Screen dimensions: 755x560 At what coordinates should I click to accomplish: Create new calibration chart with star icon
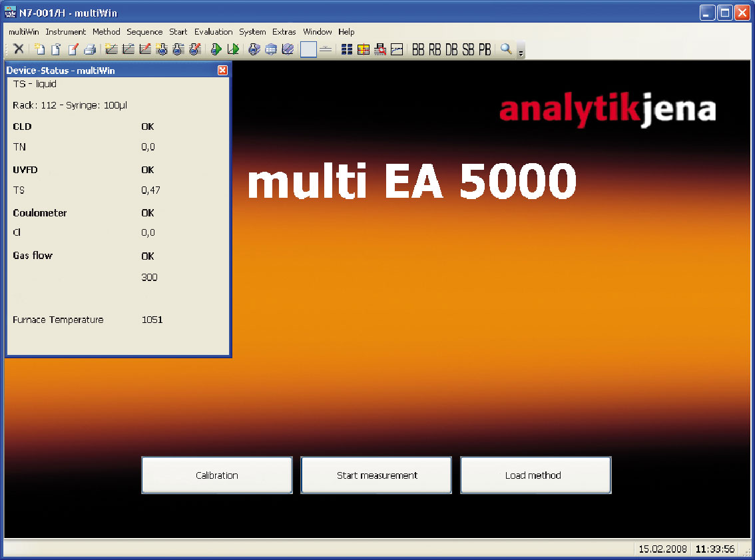111,49
